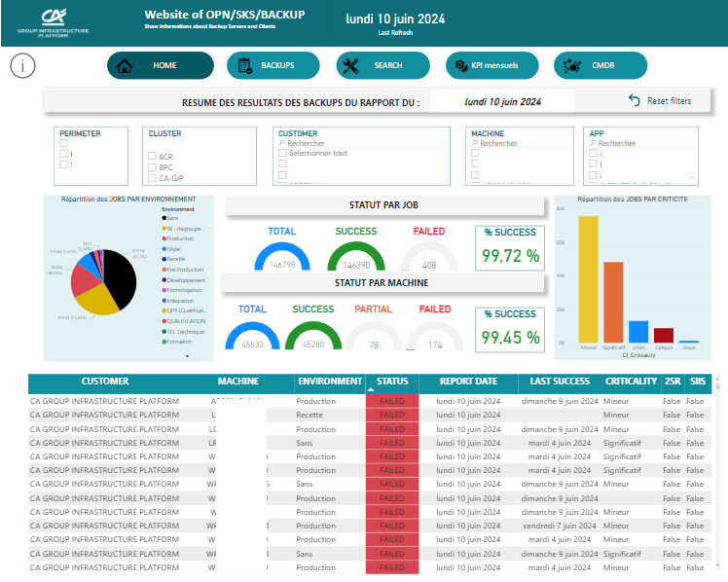The image size is (728, 582).
Task: Click the job SUCCESS gauge 146390
Action: [x=356, y=256]
